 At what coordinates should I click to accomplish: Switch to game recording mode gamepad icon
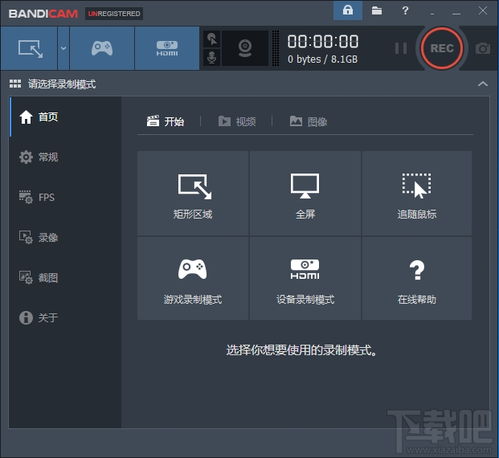(102, 49)
